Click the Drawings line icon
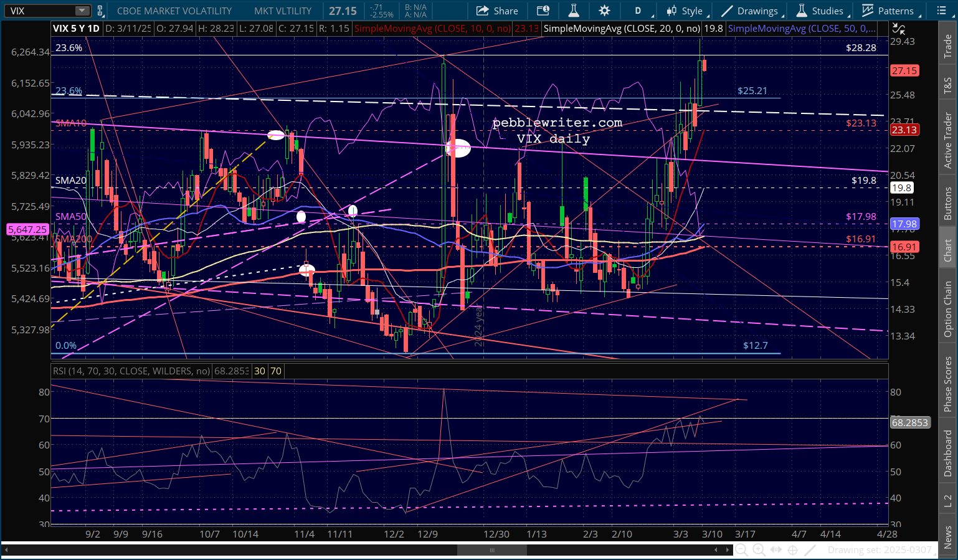 click(x=727, y=11)
